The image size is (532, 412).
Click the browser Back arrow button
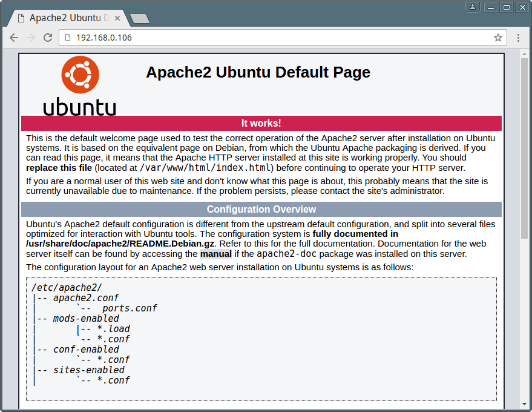click(x=14, y=38)
